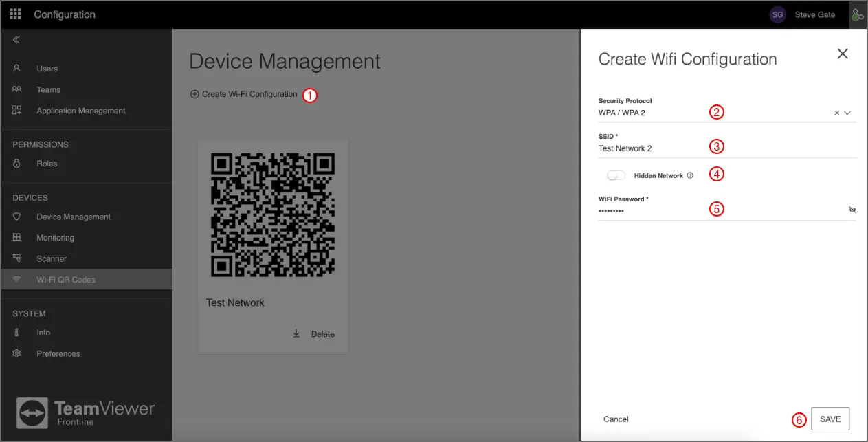Screen dimensions: 868x442
Task: Click the top-right account status icon
Action: [858, 14]
